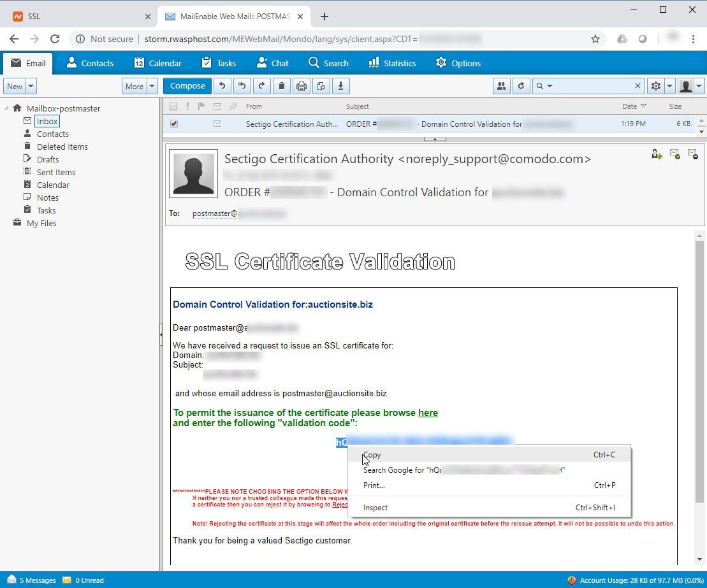Open the Options tab
The height and width of the screenshot is (588, 707).
458,63
